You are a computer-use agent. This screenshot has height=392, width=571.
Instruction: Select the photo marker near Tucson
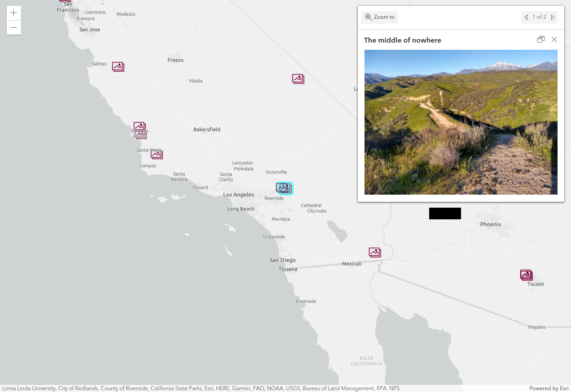coord(526,274)
